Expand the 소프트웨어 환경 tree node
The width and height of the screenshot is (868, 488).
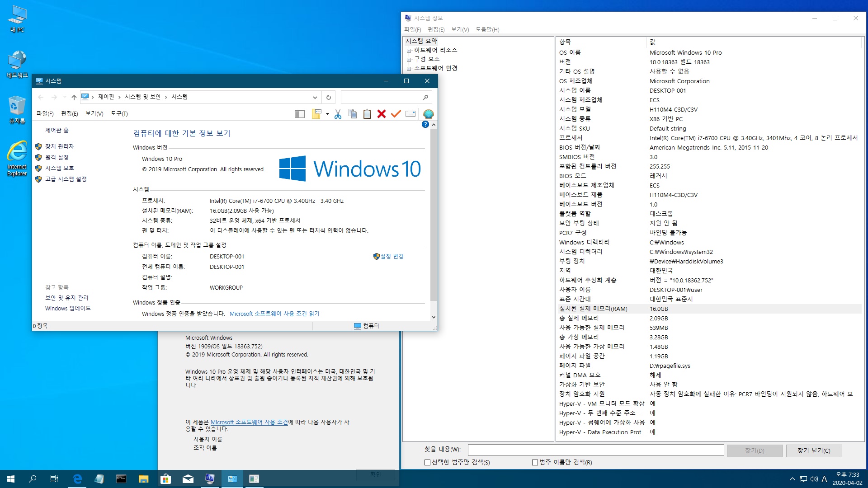click(x=409, y=69)
